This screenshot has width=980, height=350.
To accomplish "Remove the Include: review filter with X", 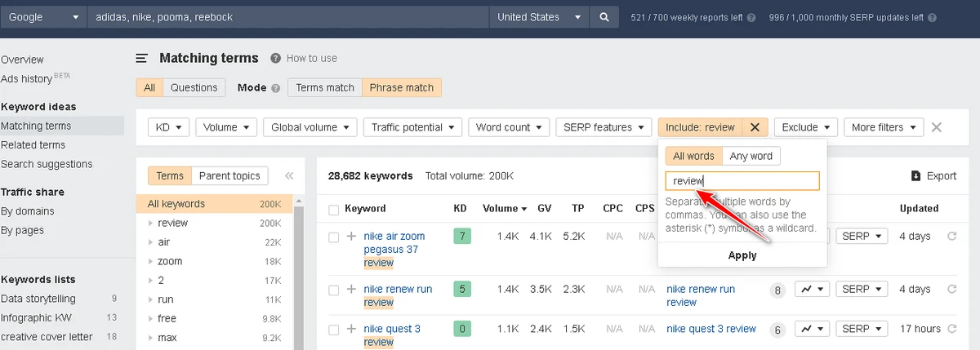I will pos(755,127).
